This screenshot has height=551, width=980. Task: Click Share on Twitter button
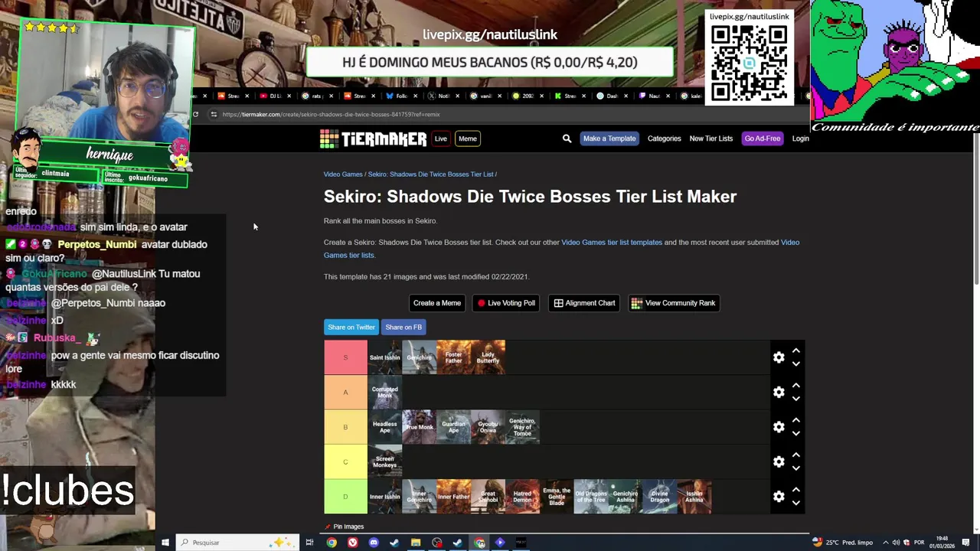point(351,328)
